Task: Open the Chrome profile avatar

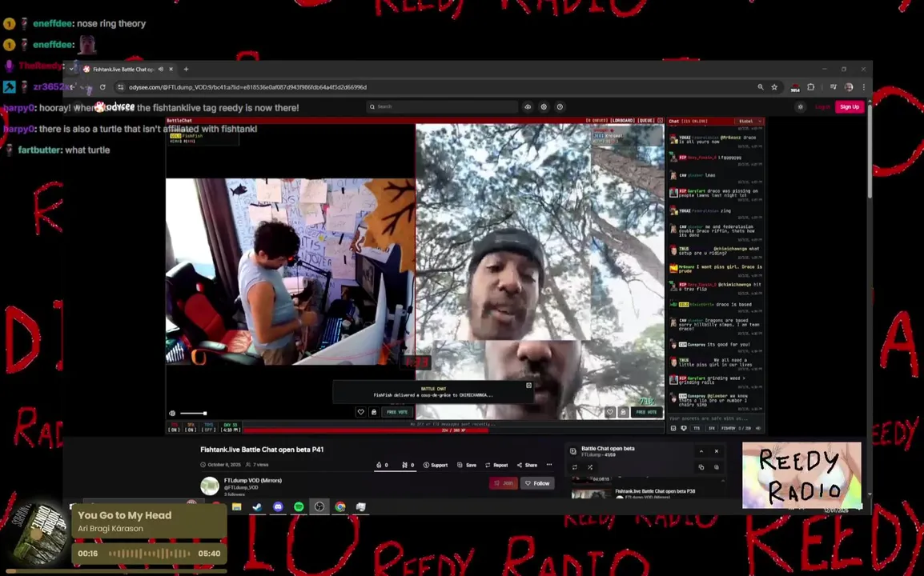Action: tap(849, 87)
